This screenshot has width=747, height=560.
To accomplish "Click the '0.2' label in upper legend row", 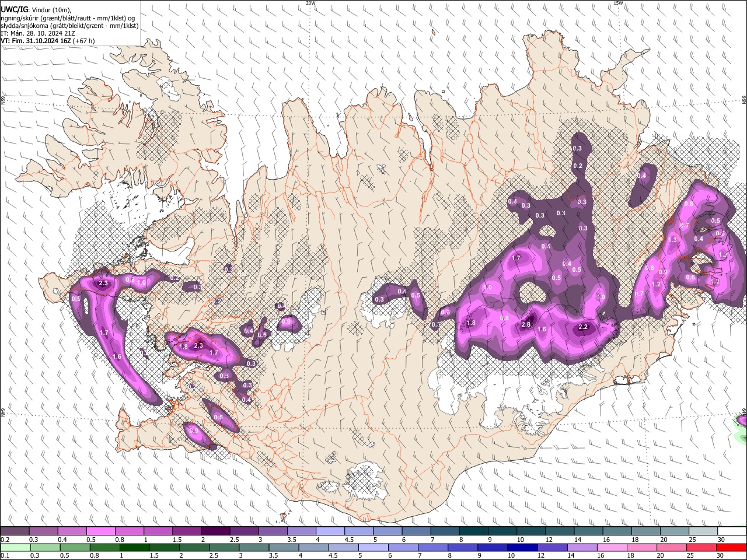I will click(5, 540).
